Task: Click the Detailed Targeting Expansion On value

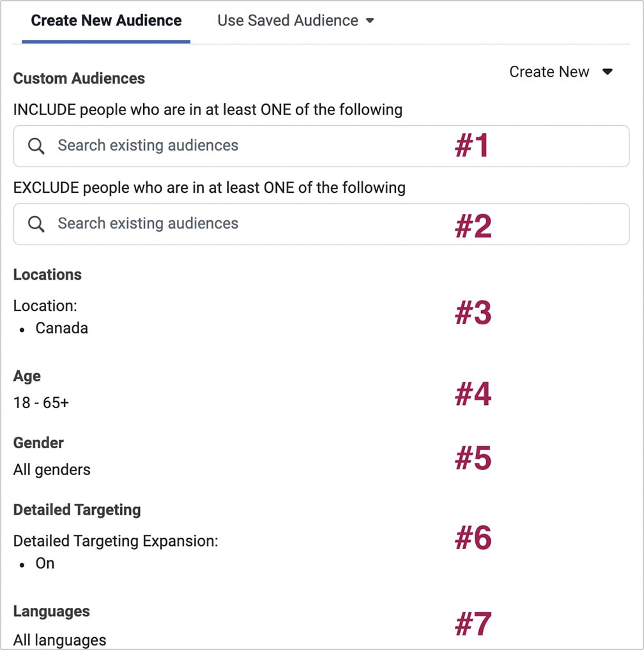Action: tap(45, 563)
